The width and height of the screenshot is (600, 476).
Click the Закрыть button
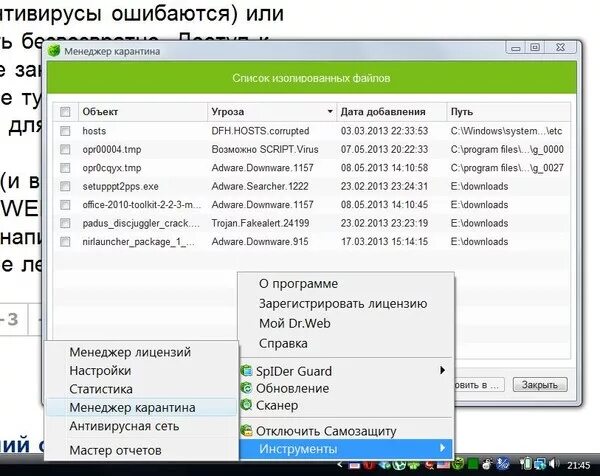[x=540, y=385]
